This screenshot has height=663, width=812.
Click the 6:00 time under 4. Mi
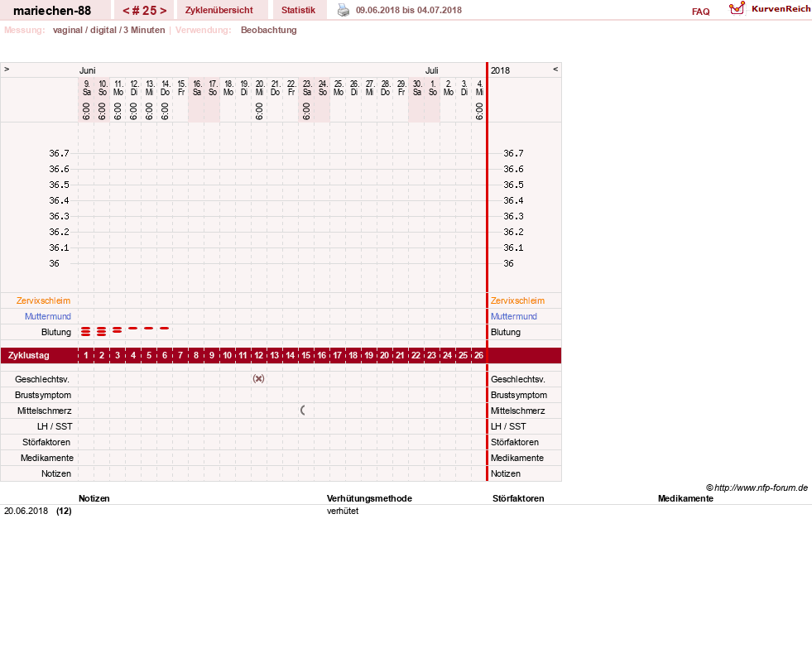coord(479,111)
